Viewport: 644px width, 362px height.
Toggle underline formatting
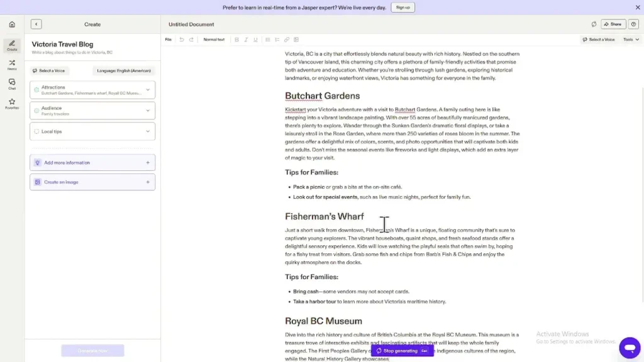[255, 39]
